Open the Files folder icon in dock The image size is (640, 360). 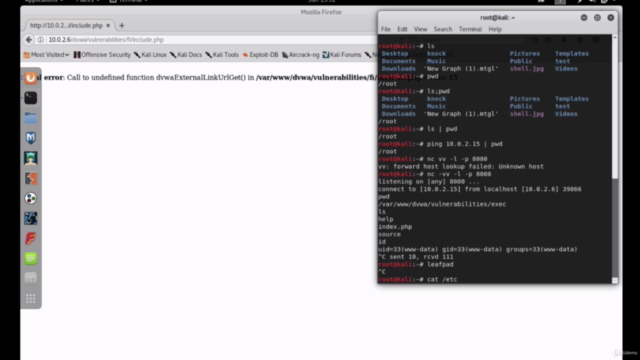31,118
